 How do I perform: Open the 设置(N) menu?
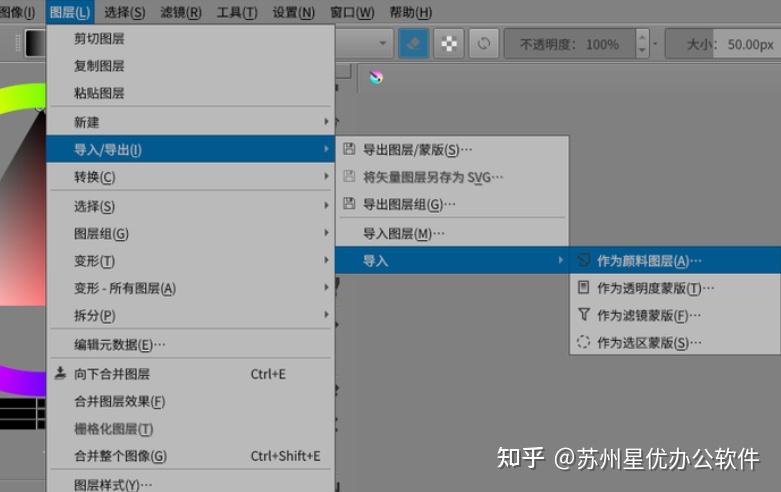pyautogui.click(x=293, y=12)
